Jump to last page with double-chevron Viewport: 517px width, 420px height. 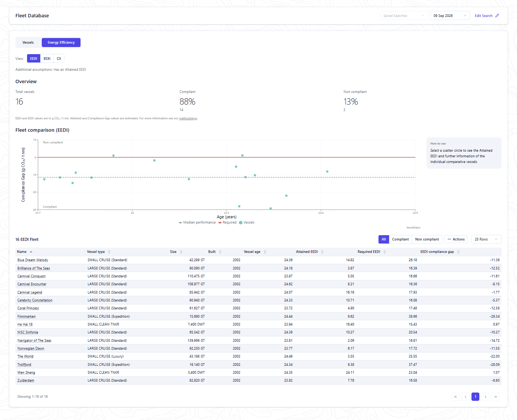pos(496,397)
